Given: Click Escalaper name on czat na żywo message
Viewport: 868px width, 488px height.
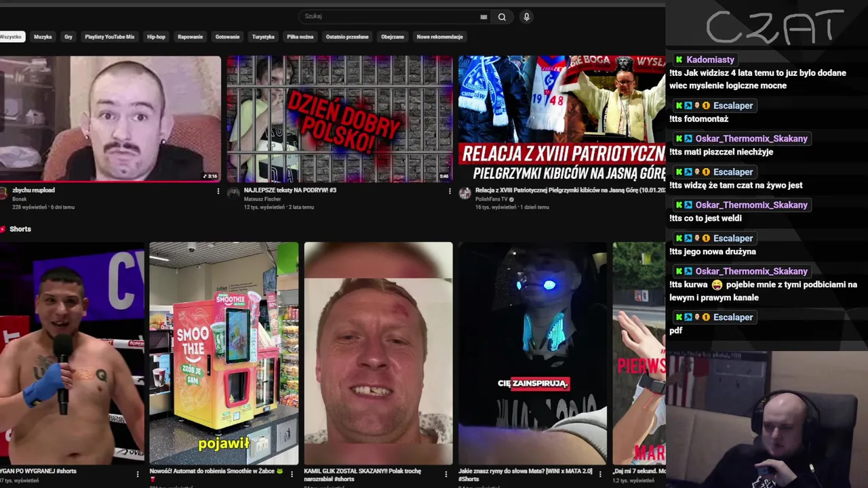Looking at the screenshot, I should pos(733,172).
